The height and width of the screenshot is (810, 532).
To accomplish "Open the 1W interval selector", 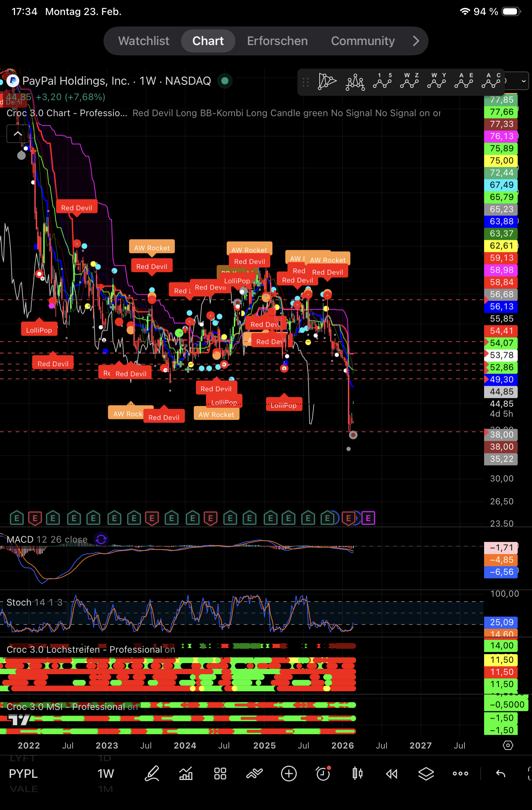I will click(105, 774).
